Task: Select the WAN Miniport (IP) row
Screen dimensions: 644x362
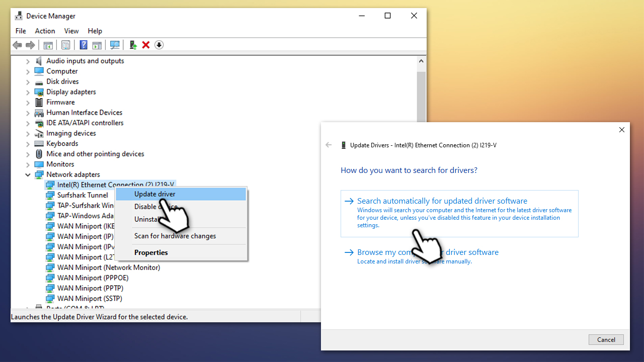Action: (x=80, y=236)
